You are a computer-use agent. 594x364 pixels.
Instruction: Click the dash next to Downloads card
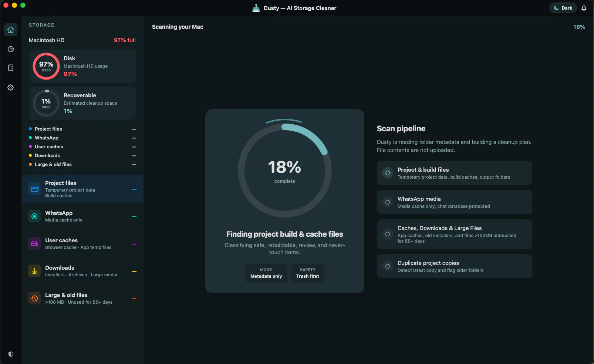[x=134, y=272]
